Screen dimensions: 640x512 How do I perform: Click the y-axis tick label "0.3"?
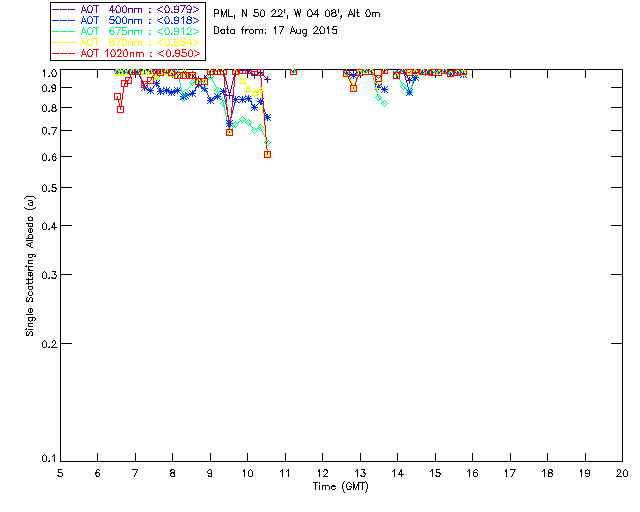tap(49, 275)
